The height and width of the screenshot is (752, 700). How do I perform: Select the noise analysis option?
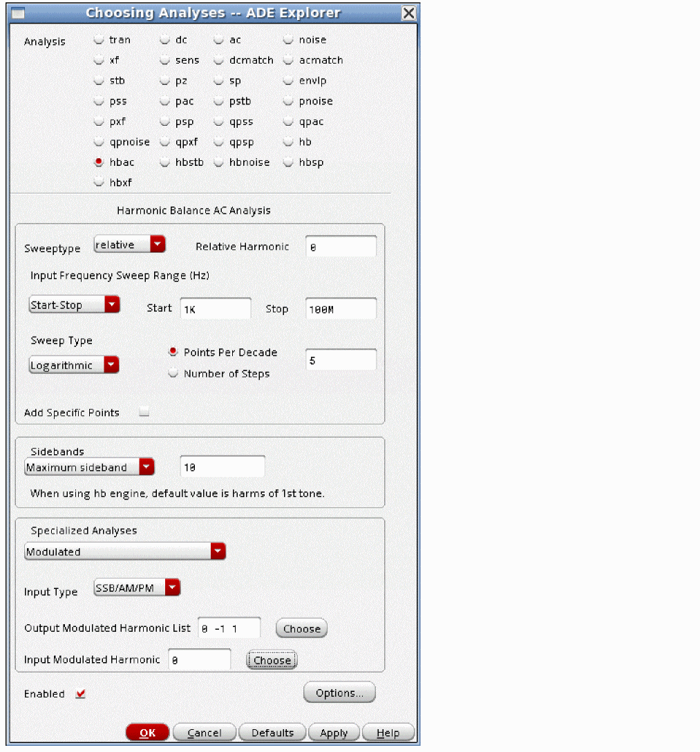[x=288, y=40]
